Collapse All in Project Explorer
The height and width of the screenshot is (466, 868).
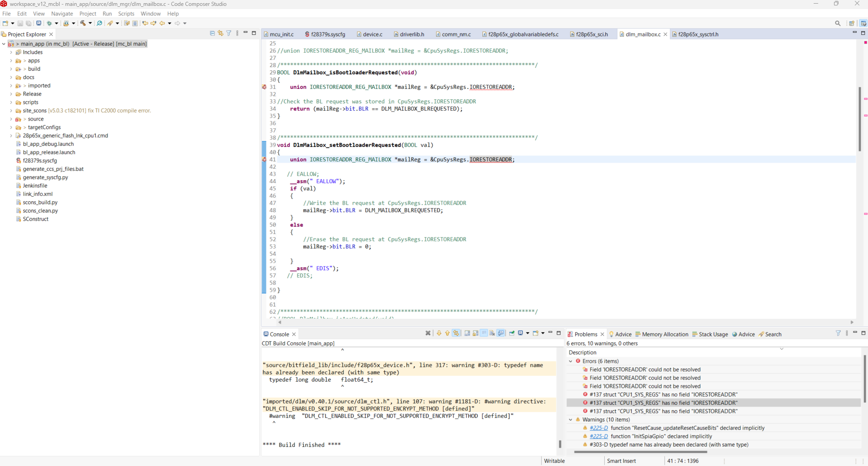(212, 34)
